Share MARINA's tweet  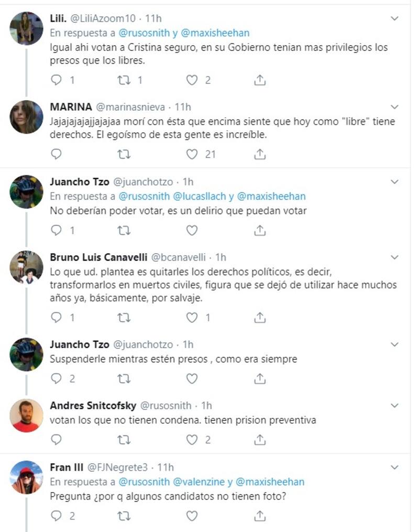click(260, 154)
